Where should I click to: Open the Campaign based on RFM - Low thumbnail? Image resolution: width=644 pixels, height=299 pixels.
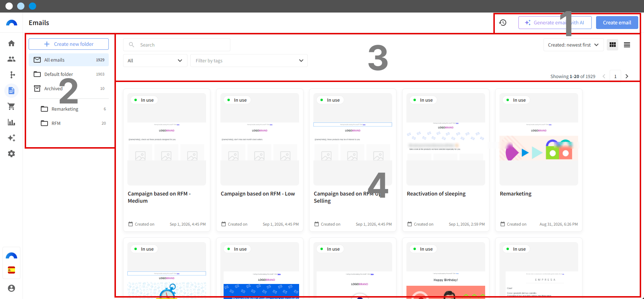click(x=260, y=139)
